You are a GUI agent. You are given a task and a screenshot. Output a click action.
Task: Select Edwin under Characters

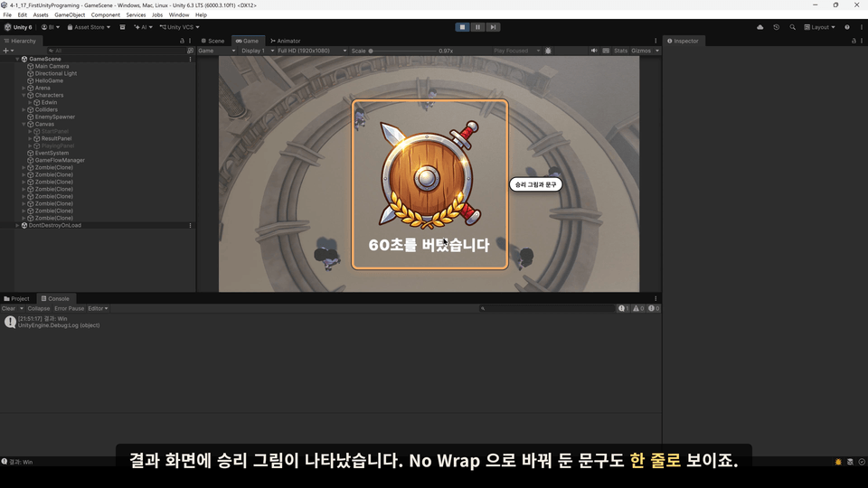pos(49,102)
